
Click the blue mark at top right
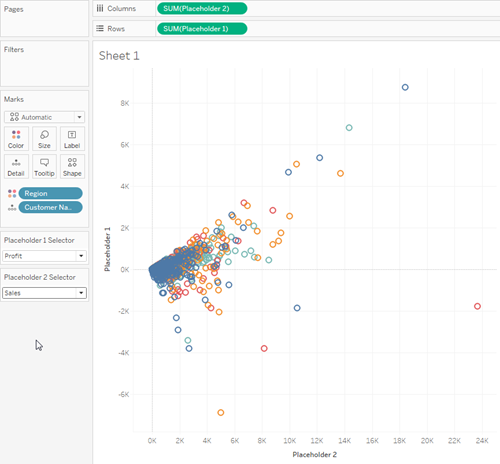(x=405, y=87)
